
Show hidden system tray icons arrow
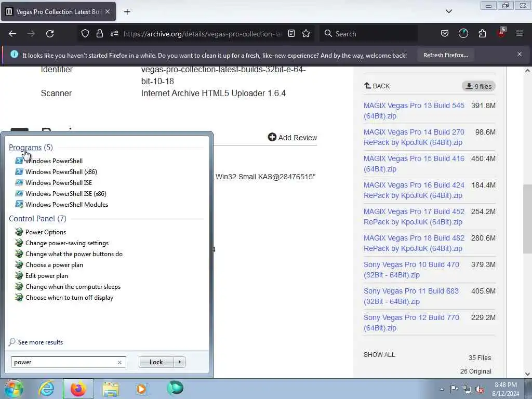[x=442, y=389]
